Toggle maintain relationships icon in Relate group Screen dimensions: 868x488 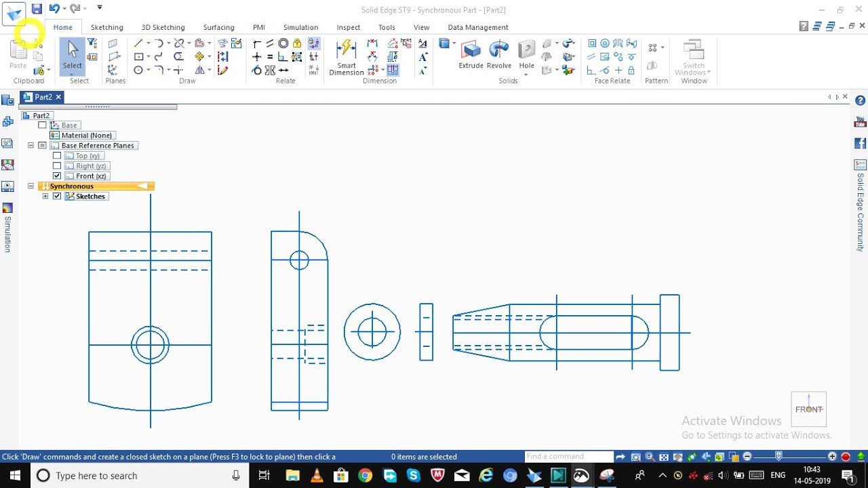(313, 43)
